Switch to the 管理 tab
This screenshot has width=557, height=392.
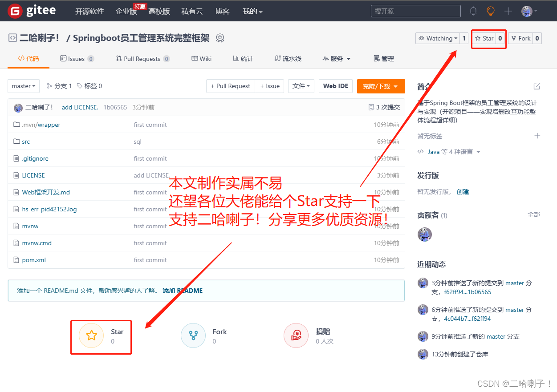384,59
